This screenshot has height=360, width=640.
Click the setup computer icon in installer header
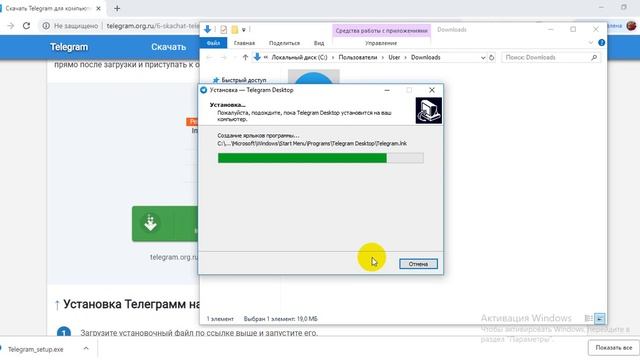click(x=429, y=111)
